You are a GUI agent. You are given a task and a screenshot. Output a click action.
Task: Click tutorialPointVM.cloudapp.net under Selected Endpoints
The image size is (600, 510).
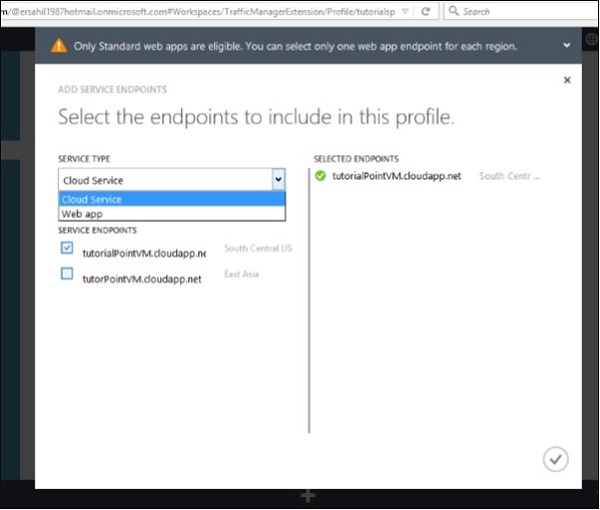[x=397, y=176]
